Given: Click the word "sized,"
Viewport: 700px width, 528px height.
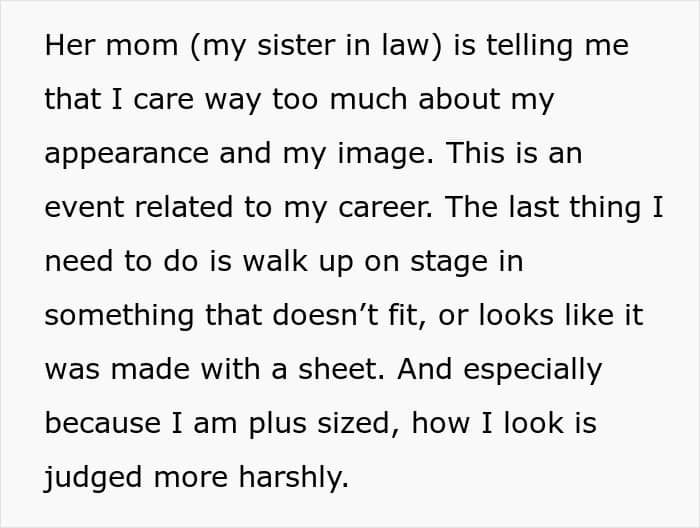Looking at the screenshot, I should point(358,424).
